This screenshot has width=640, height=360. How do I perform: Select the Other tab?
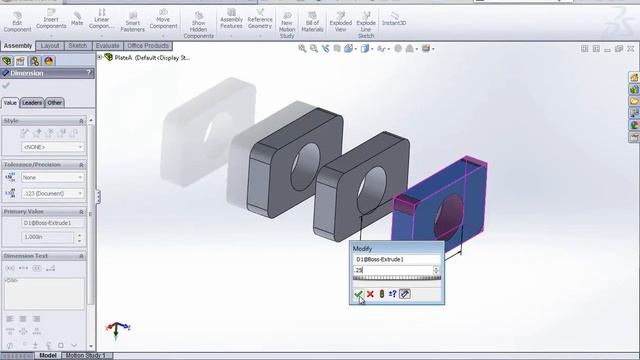[54, 103]
